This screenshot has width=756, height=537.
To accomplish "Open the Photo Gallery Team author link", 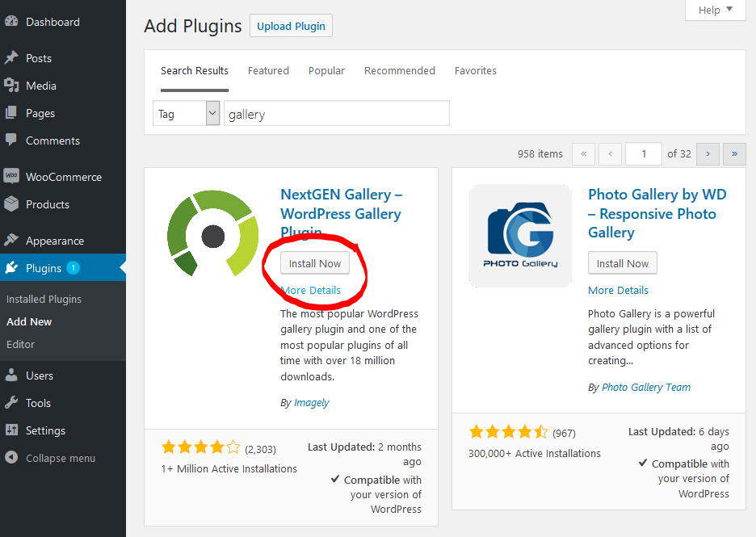I will (646, 387).
